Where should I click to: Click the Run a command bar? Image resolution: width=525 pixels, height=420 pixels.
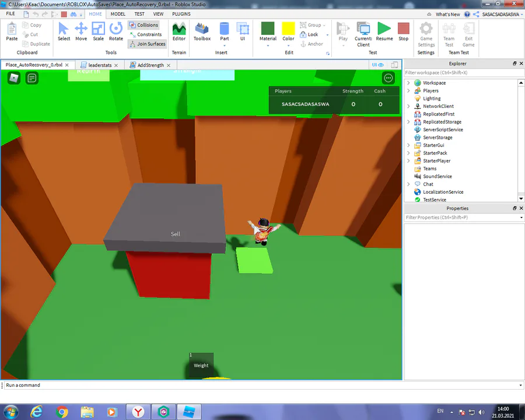(263, 385)
